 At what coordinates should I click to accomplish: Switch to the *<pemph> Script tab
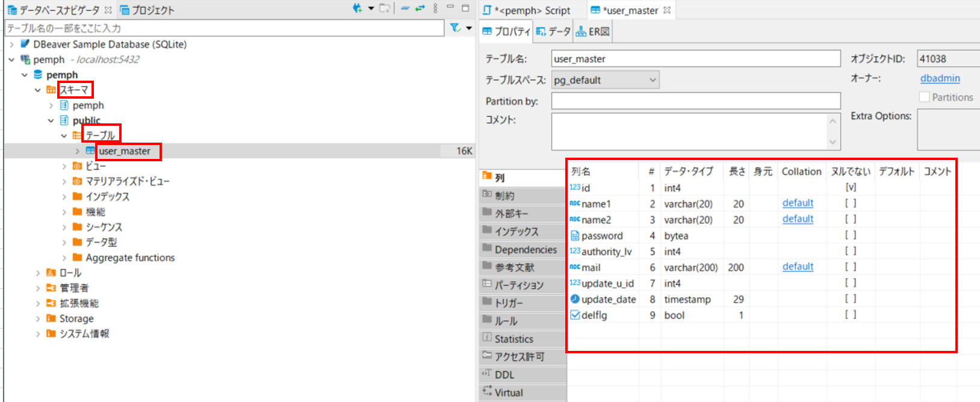point(527,10)
